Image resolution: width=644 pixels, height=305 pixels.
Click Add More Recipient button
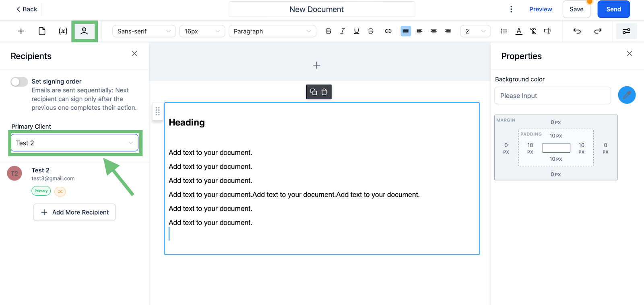(x=74, y=212)
